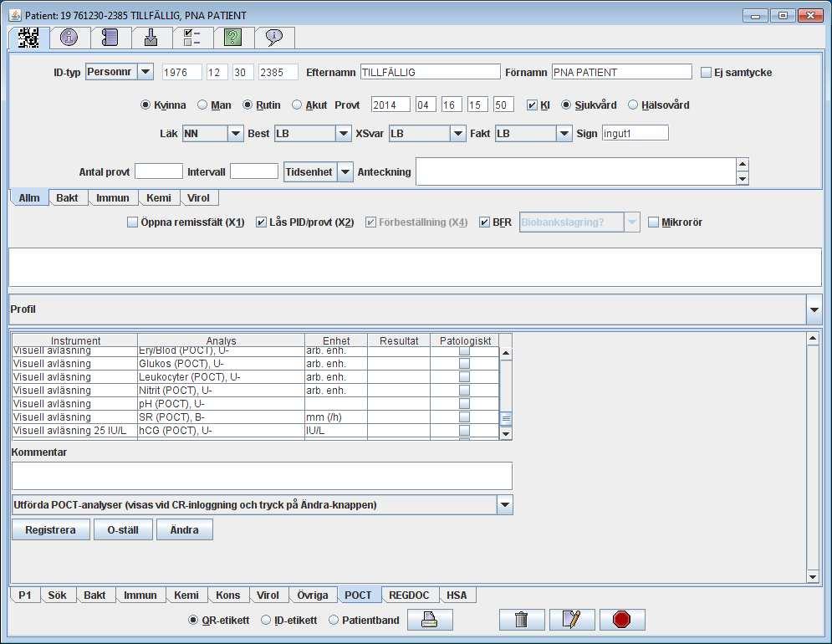Click the edit note pencil button
The width and height of the screenshot is (832, 644).
tap(571, 620)
